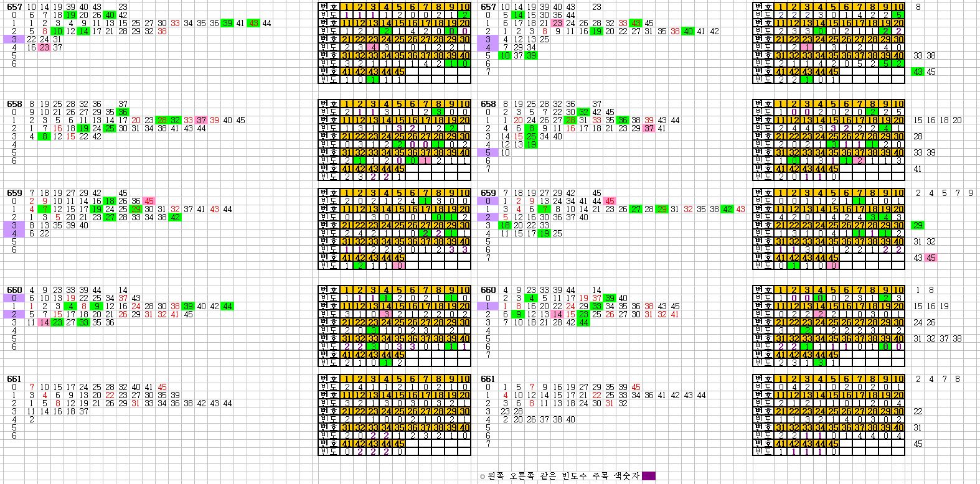This screenshot has height=484, width=980.
Task: Select the leftmost bold 661 draw header cell
Action: click(14, 379)
